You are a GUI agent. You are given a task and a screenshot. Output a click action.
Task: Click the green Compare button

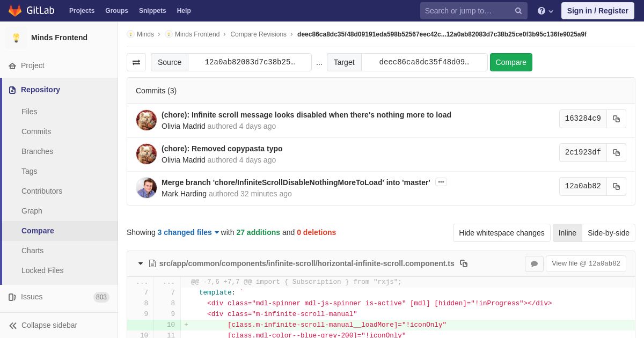[511, 62]
